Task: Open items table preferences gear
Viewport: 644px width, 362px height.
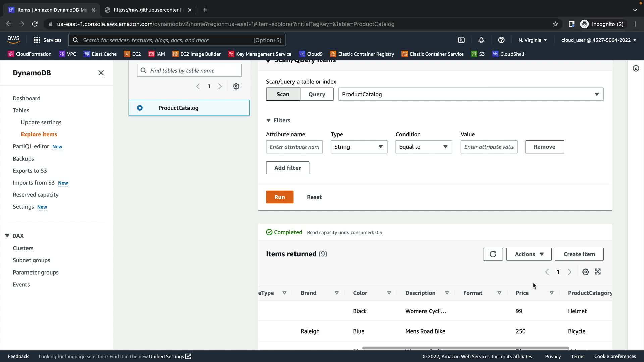Action: (585, 272)
